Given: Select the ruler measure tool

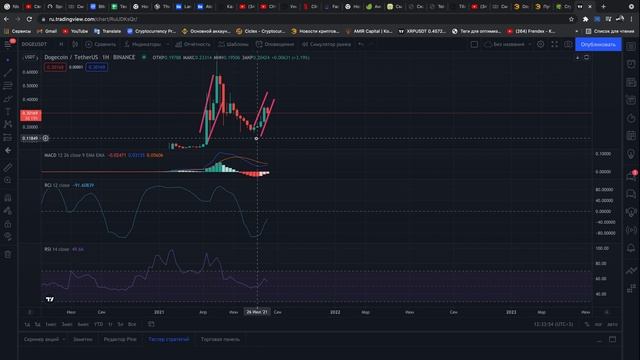Looking at the screenshot, I should click(8, 167).
